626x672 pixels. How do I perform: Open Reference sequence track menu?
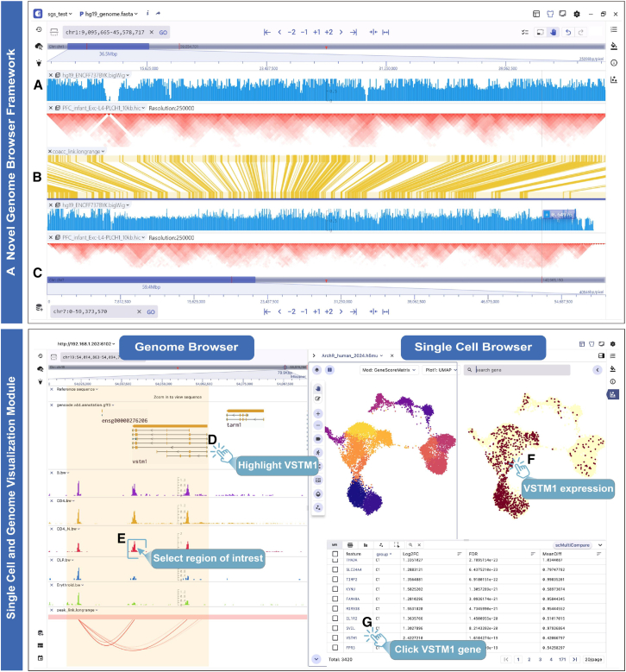(x=77, y=389)
